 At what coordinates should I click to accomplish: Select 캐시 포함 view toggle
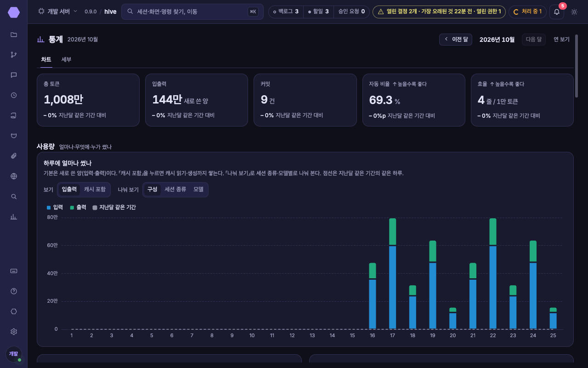(95, 190)
